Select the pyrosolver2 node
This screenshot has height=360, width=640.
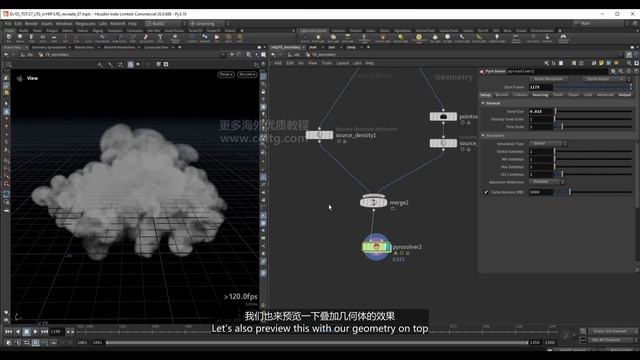pos(376,247)
